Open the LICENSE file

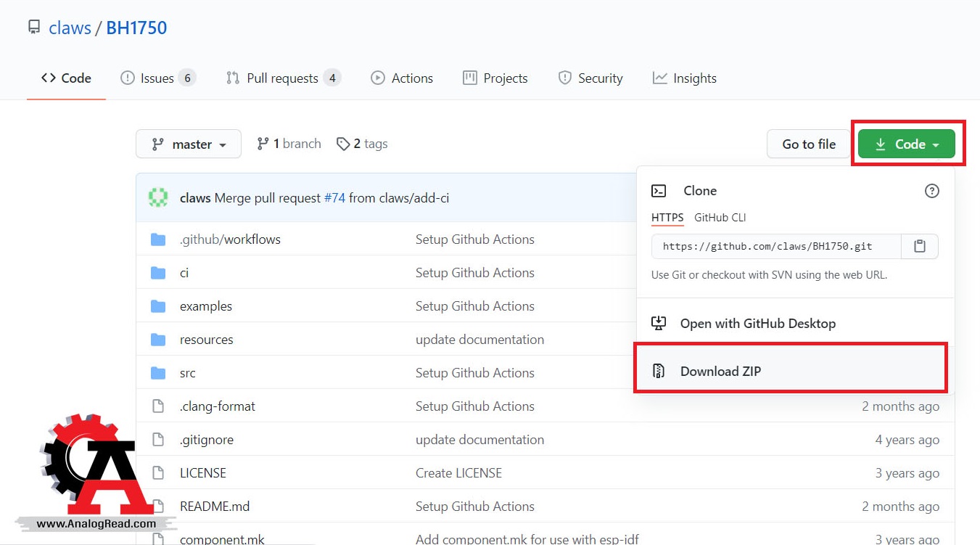[x=203, y=473]
